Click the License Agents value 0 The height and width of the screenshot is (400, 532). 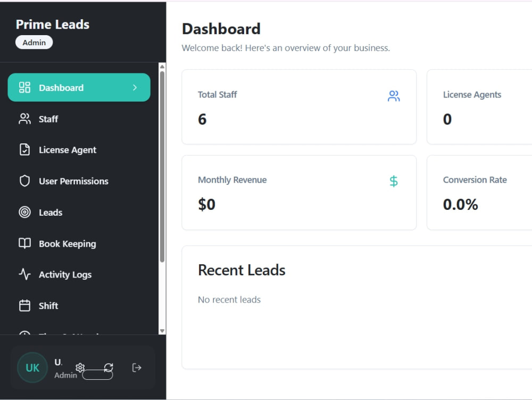(x=447, y=119)
